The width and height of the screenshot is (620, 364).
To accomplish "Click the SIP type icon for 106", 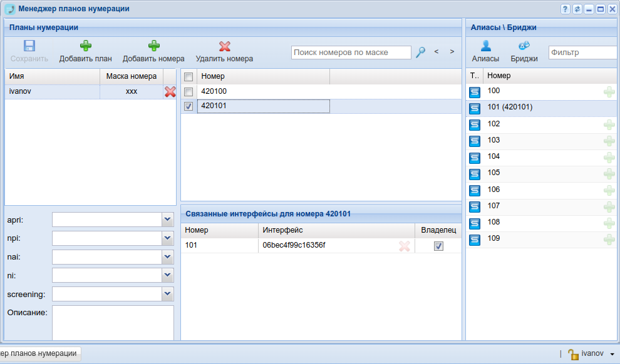I will click(475, 190).
